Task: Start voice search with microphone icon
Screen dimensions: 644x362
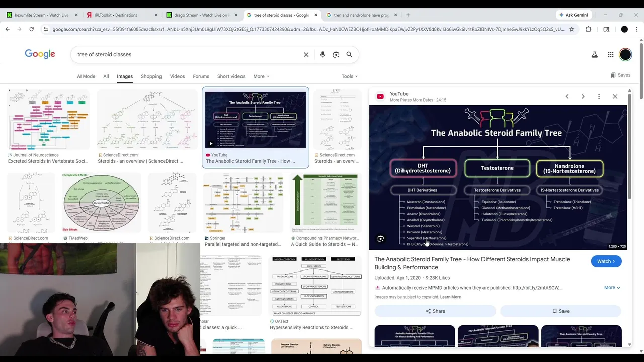Action: click(323, 54)
